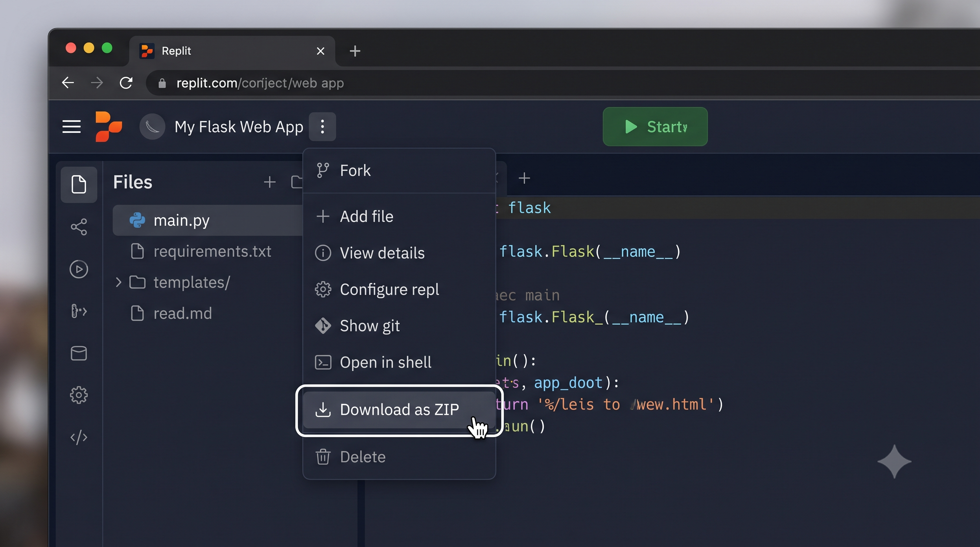This screenshot has width=980, height=547.
Task: Click the trash icon beside Delete
Action: [323, 457]
